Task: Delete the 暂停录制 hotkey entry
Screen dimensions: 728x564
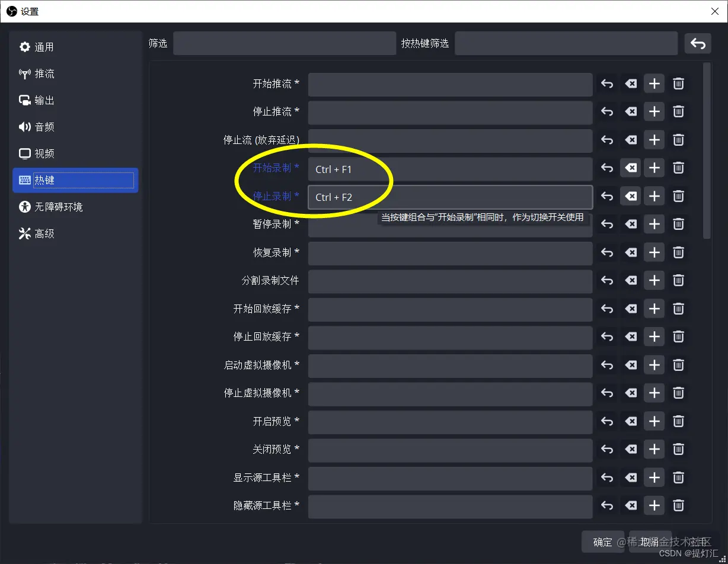Action: (x=679, y=225)
